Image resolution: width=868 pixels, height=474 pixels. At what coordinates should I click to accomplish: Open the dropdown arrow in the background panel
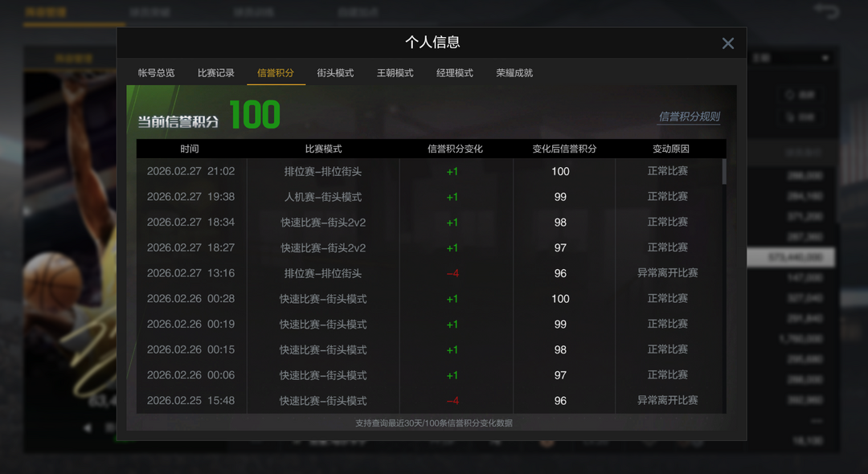click(x=825, y=58)
